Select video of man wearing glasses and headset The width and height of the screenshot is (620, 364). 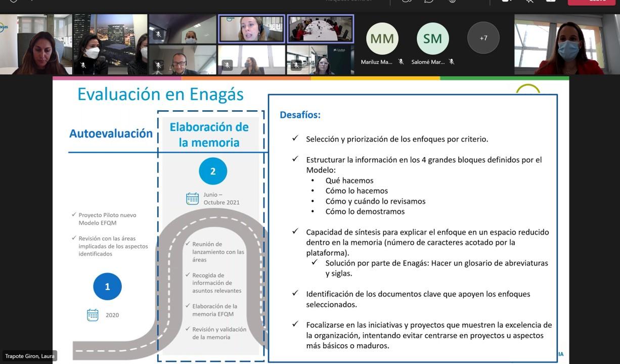(183, 60)
